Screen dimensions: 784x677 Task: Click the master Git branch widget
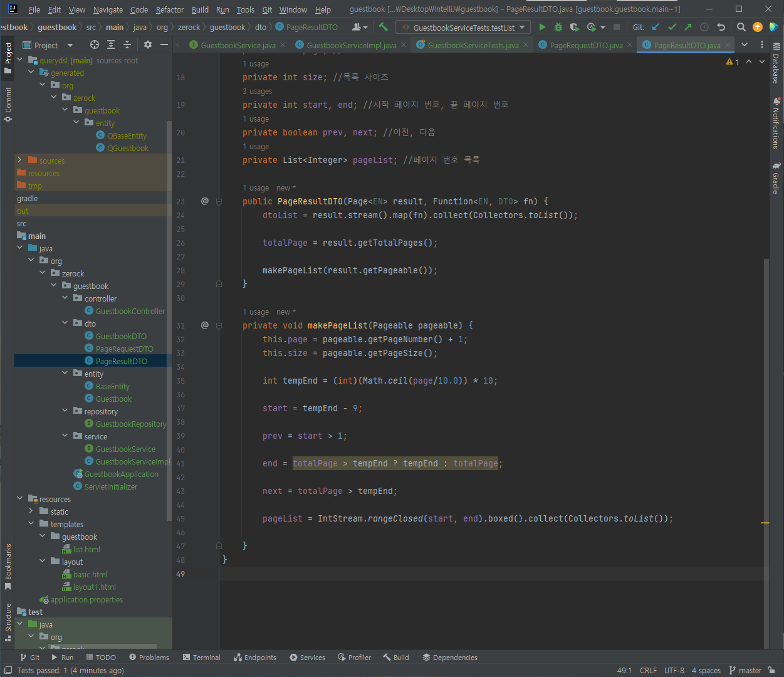tap(745, 670)
